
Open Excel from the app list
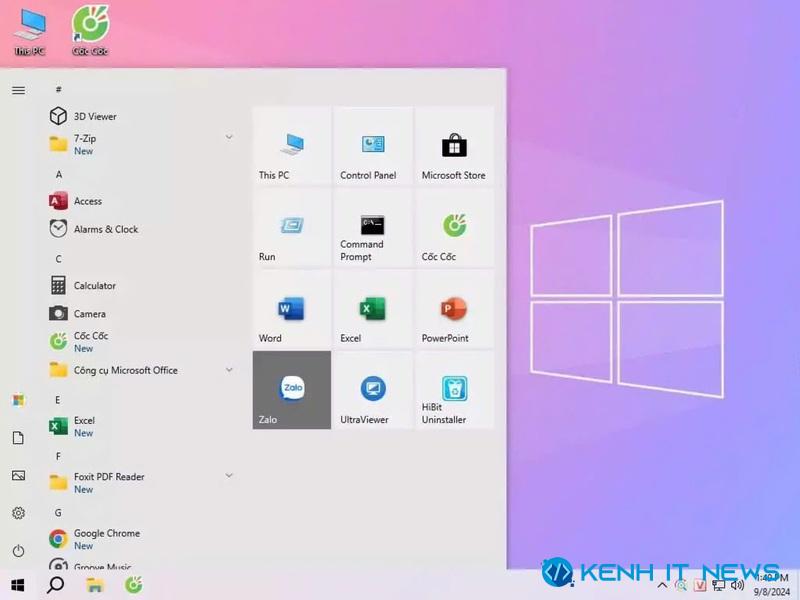click(140, 426)
